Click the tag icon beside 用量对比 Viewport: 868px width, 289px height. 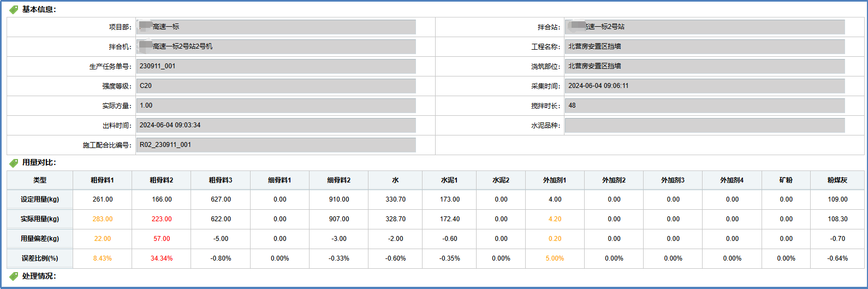(x=14, y=163)
